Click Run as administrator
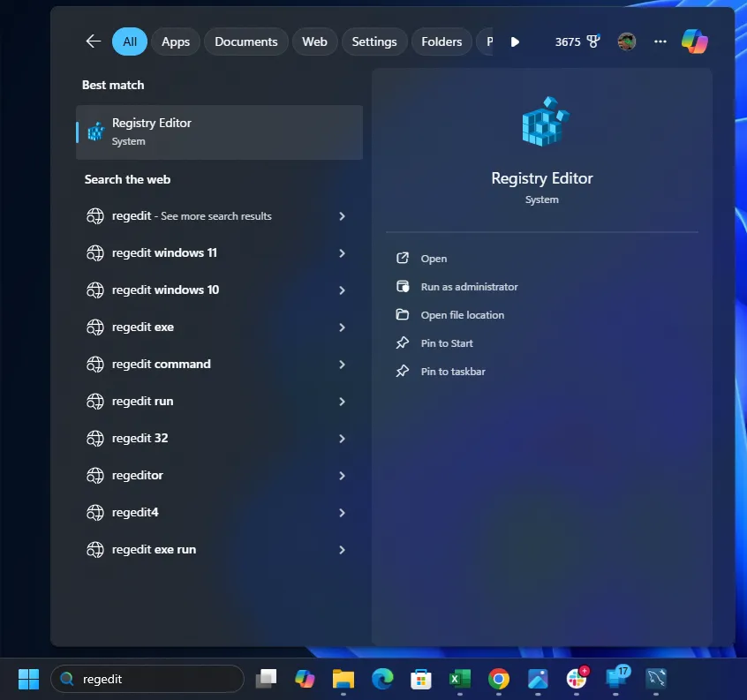747x700 pixels. pyautogui.click(x=469, y=287)
